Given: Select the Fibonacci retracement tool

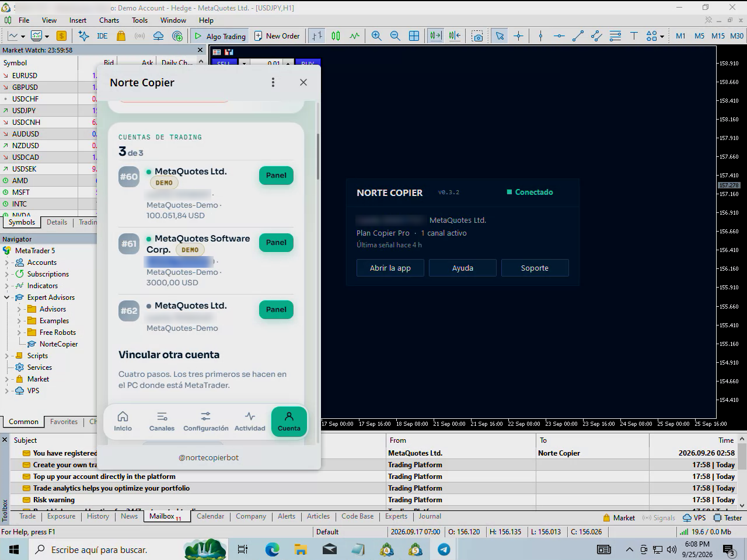Looking at the screenshot, I should [x=615, y=36].
